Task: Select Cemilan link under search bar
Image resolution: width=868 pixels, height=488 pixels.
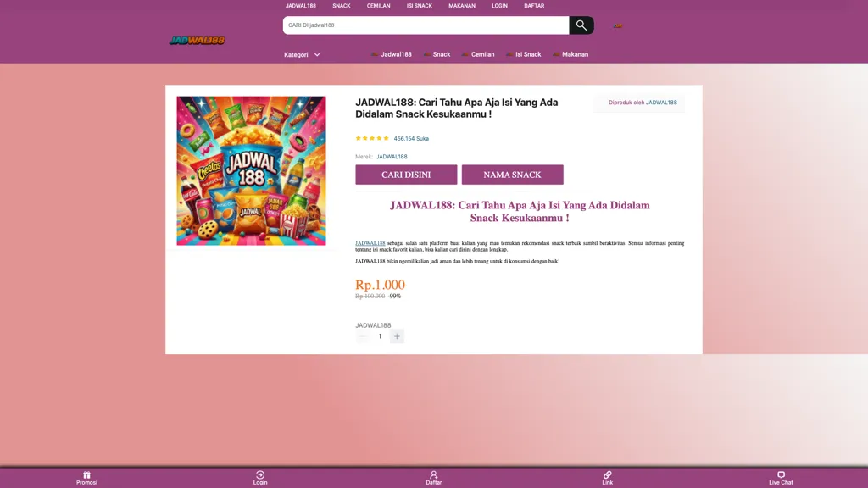Action: [478, 54]
